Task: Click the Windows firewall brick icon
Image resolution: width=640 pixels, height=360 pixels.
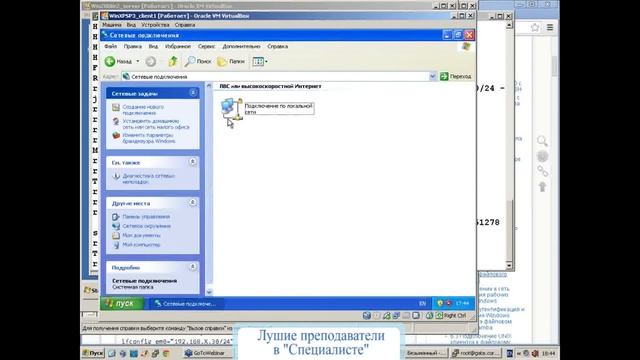Action: [x=116, y=136]
